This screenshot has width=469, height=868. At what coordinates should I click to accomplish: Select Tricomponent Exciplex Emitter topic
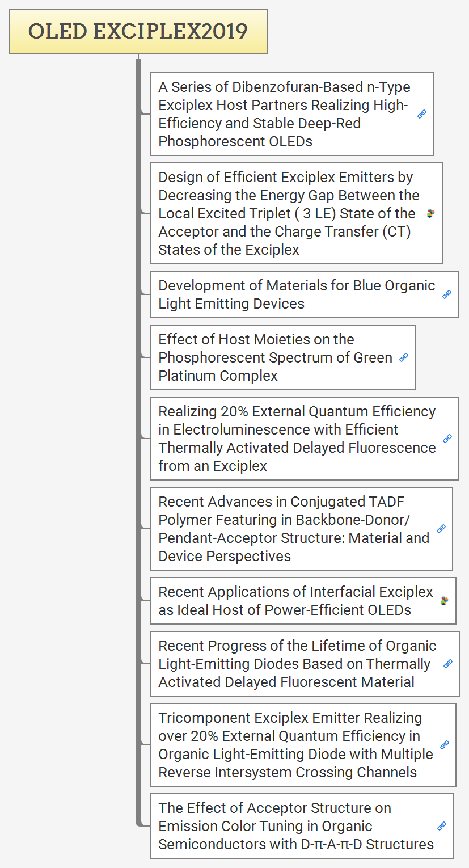pyautogui.click(x=295, y=745)
